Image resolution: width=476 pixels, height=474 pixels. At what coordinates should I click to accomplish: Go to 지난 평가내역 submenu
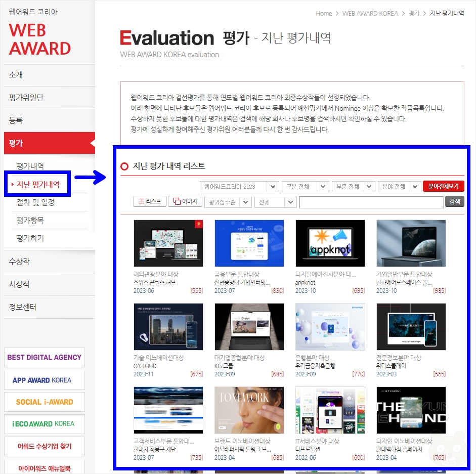click(38, 184)
